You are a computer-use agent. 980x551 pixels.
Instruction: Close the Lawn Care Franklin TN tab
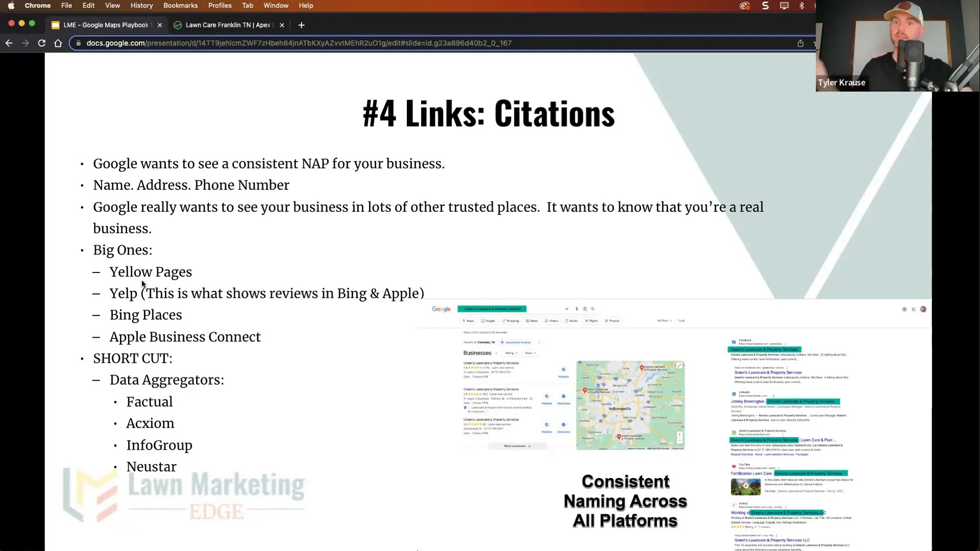coord(282,25)
